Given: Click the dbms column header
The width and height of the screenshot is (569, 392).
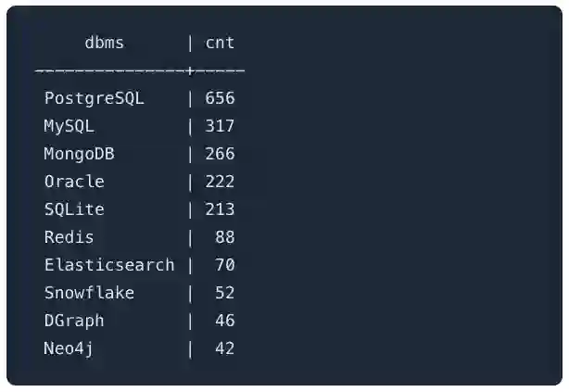Looking at the screenshot, I should 104,43.
